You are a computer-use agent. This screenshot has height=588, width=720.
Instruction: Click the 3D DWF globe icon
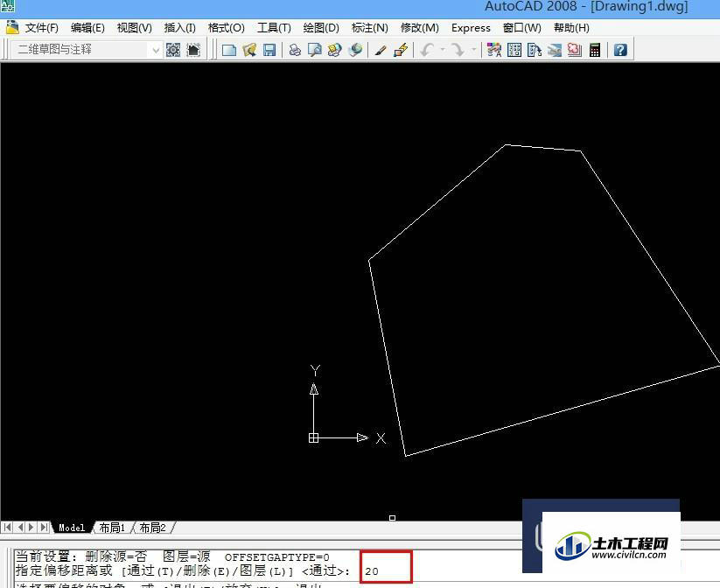tap(355, 50)
